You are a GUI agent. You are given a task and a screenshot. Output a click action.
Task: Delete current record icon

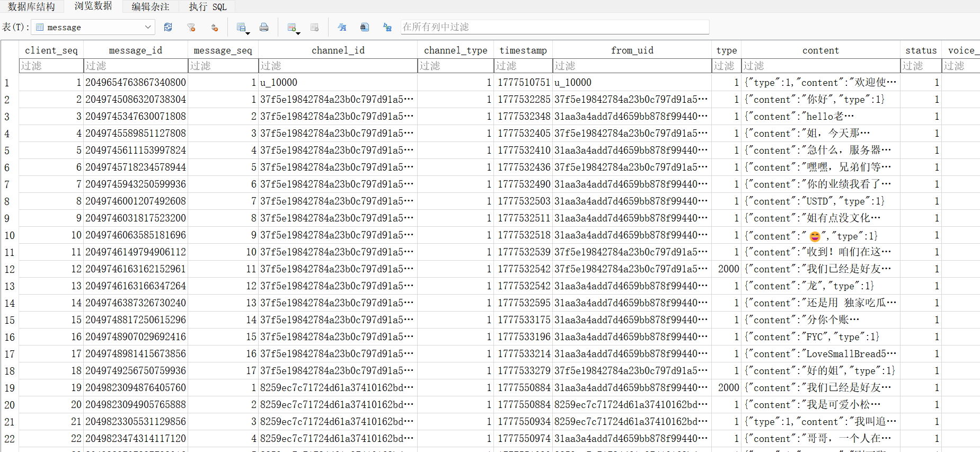314,27
